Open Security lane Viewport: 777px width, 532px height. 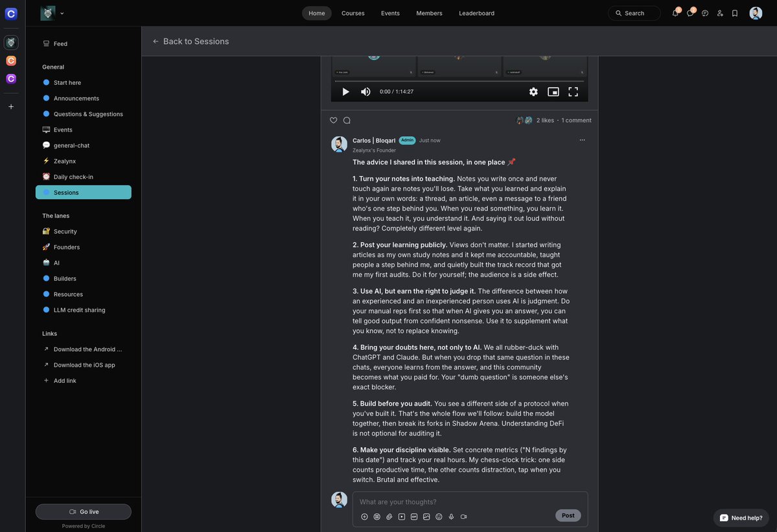click(83, 231)
